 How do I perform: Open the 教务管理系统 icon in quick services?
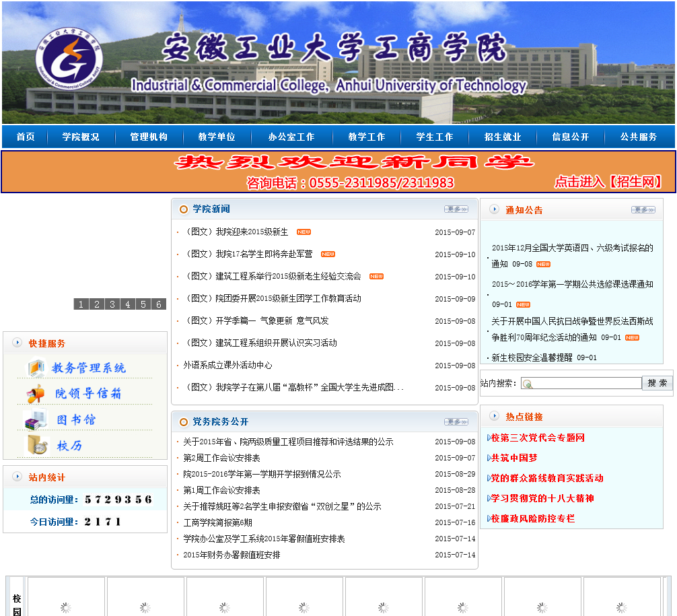[x=36, y=368]
